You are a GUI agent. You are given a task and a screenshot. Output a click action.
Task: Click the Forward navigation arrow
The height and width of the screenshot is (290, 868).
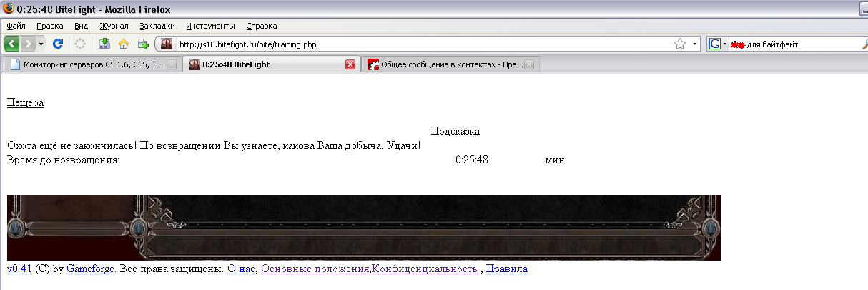pyautogui.click(x=29, y=44)
